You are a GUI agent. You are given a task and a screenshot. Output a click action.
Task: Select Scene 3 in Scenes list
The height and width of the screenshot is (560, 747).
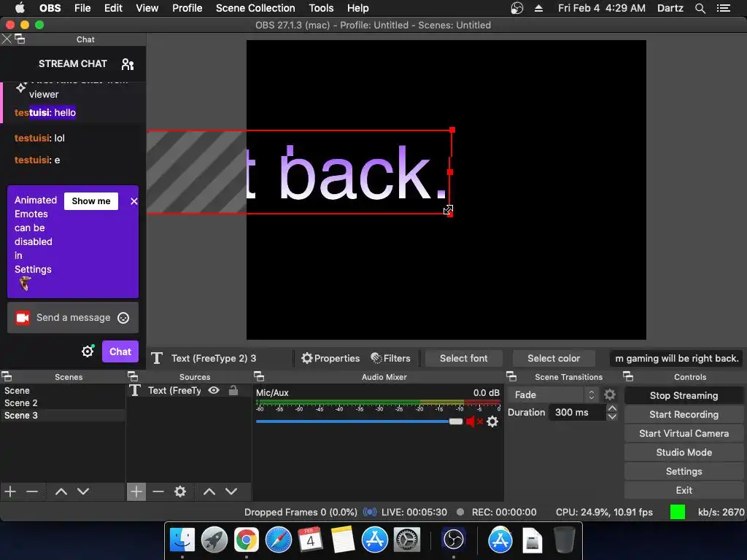(63, 415)
